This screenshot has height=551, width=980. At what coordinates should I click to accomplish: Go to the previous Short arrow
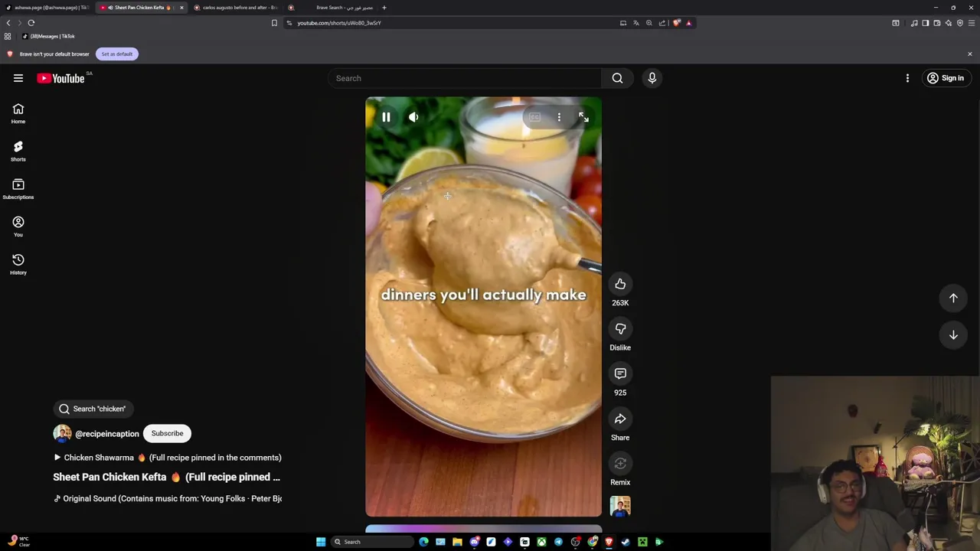(953, 298)
